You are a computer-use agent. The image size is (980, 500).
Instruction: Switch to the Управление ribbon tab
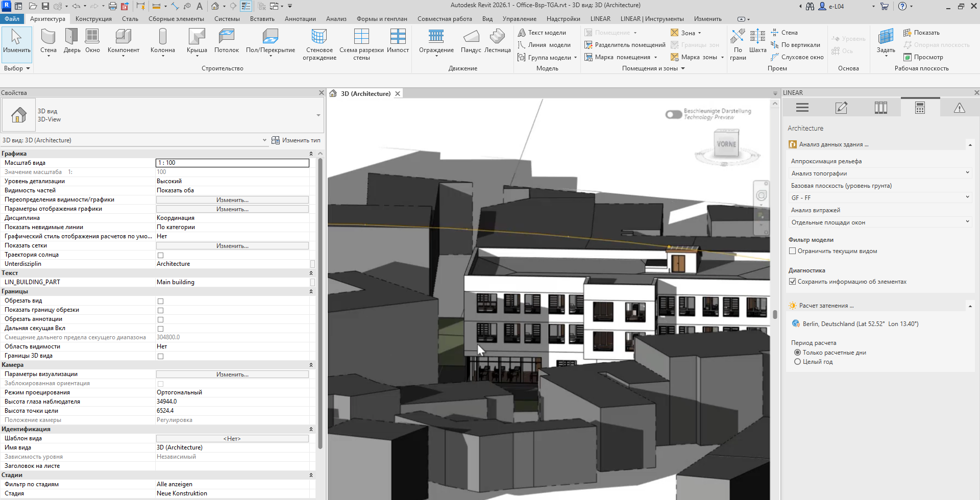point(519,19)
